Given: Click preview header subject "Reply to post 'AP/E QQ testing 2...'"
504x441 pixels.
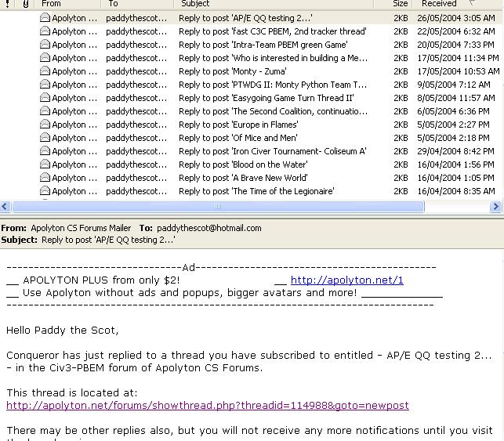Looking at the screenshot, I should 108,240.
